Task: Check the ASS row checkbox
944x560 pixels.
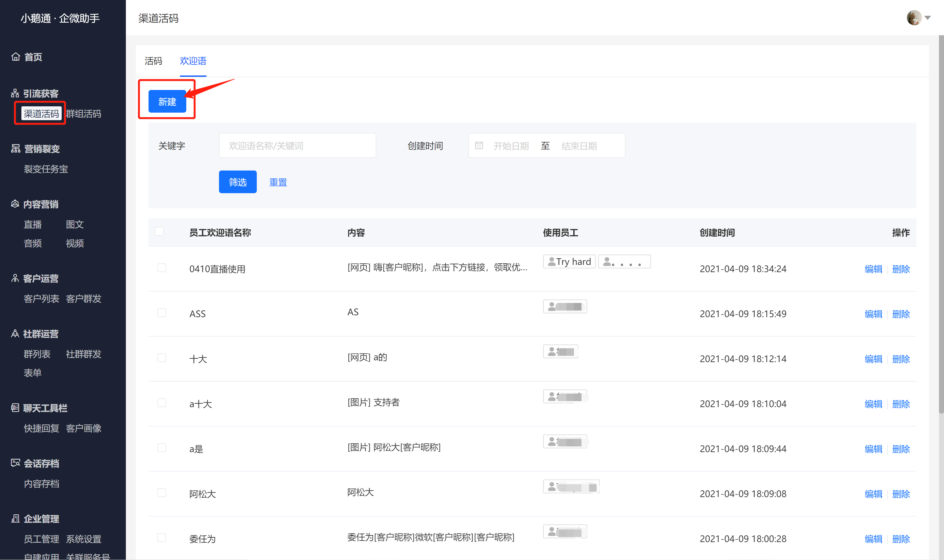Action: pos(161,313)
